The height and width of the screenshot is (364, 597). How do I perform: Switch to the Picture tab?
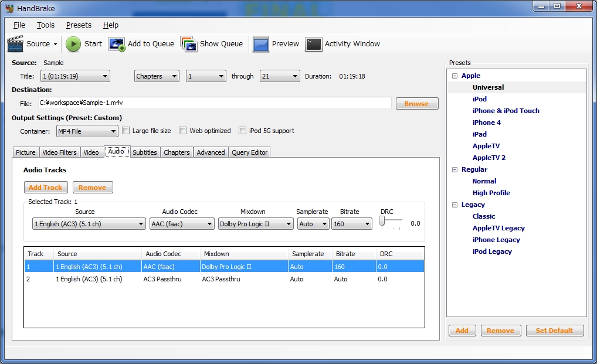25,152
